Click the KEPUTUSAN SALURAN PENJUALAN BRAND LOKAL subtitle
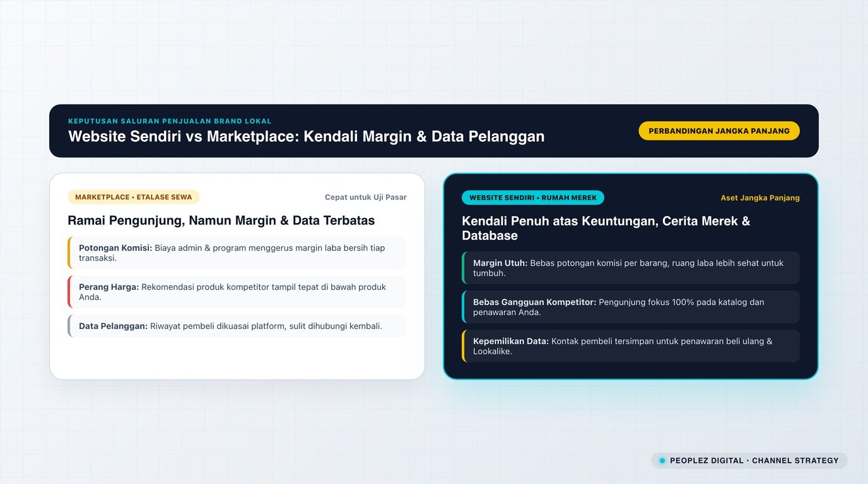Viewport: 868px width, 484px height. click(170, 121)
